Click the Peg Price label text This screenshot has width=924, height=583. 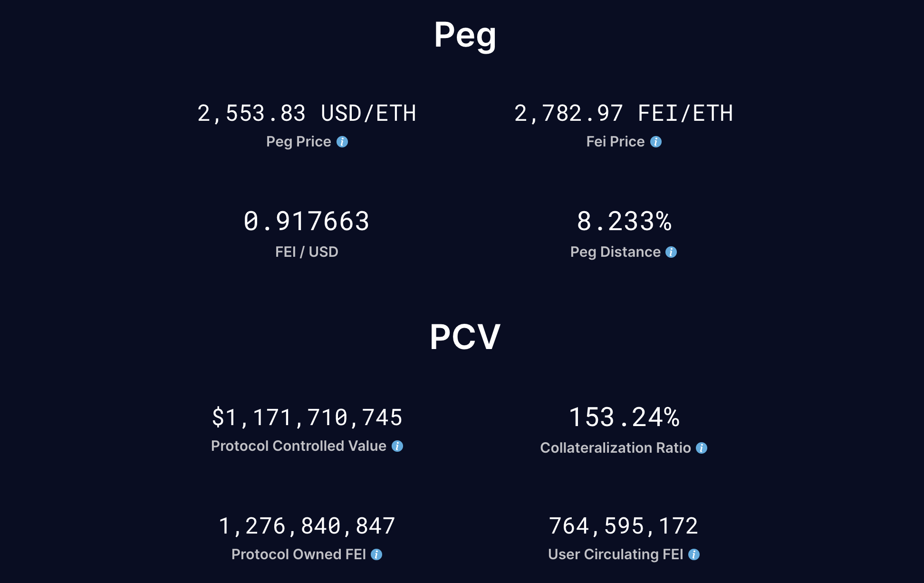tap(298, 142)
